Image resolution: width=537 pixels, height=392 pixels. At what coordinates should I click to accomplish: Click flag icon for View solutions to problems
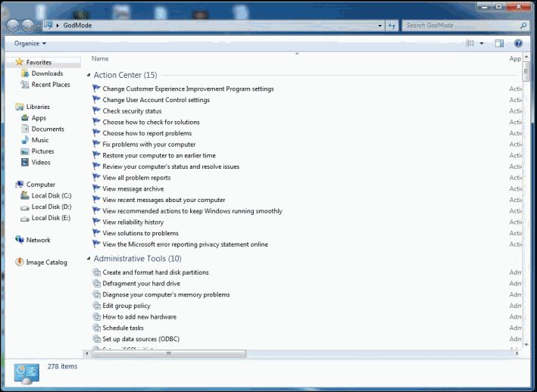click(x=96, y=233)
